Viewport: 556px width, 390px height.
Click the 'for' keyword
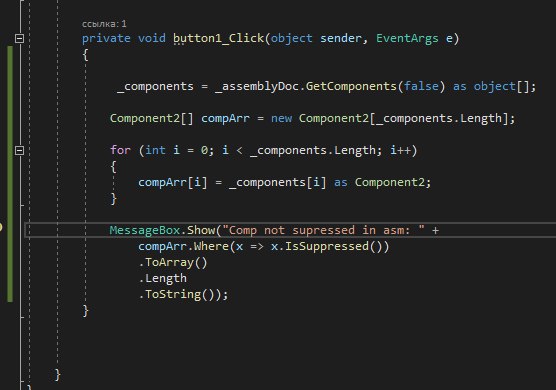pyautogui.click(x=120, y=150)
